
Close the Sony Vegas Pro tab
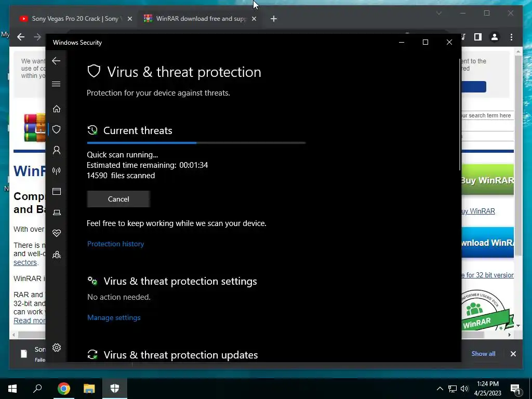pos(129,19)
